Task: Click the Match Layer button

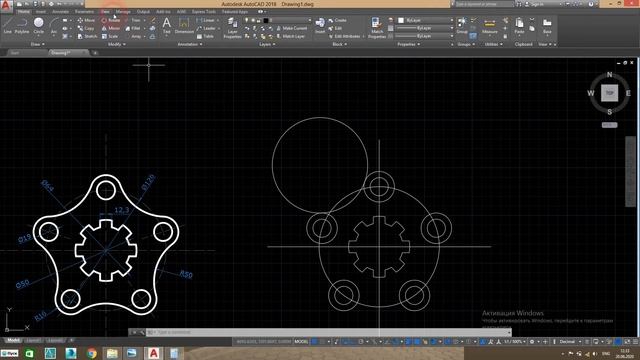Action: pos(291,36)
